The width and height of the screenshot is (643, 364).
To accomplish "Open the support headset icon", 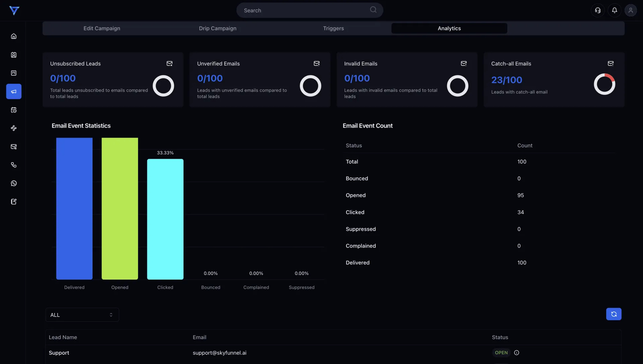I will click(598, 10).
